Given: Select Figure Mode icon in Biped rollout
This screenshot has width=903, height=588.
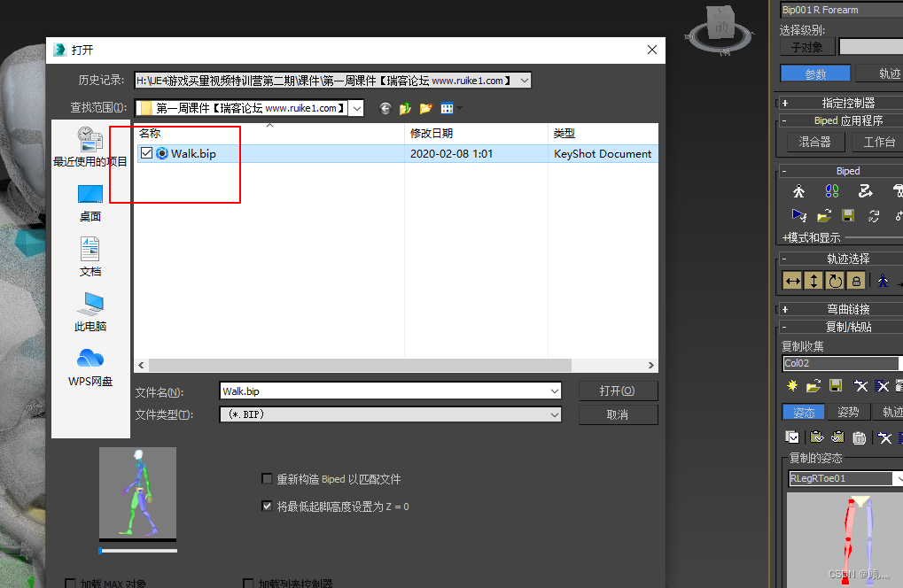Looking at the screenshot, I should 798,191.
